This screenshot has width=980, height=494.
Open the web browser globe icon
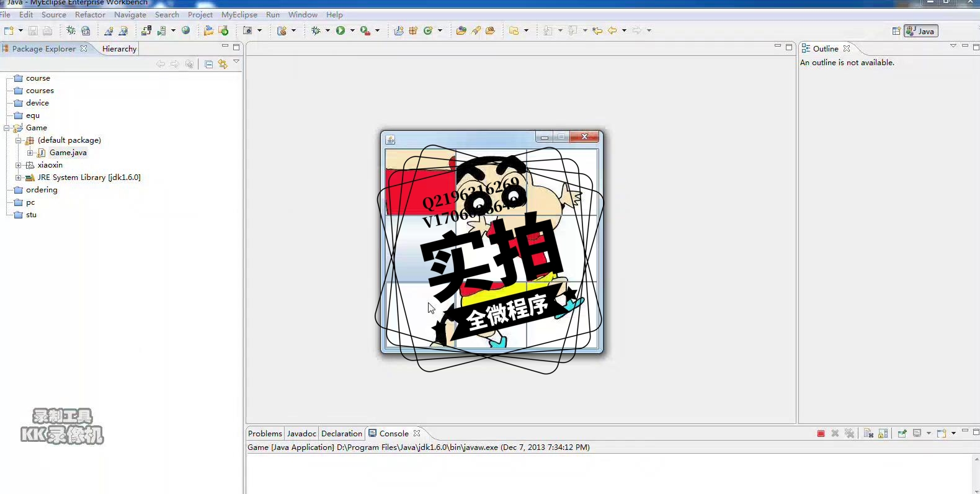click(185, 30)
